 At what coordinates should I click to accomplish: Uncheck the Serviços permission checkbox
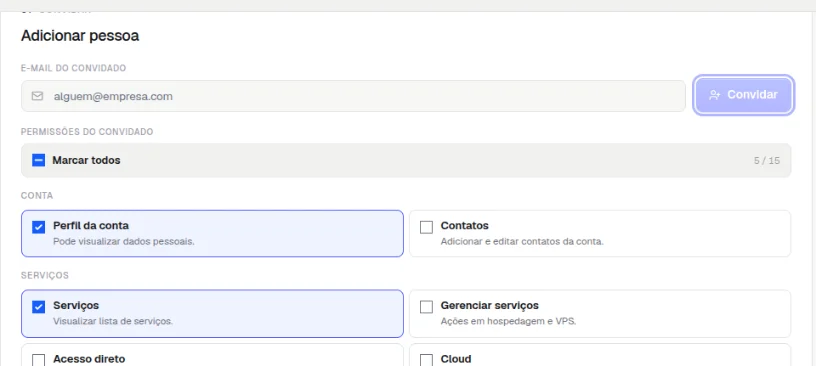click(39, 307)
